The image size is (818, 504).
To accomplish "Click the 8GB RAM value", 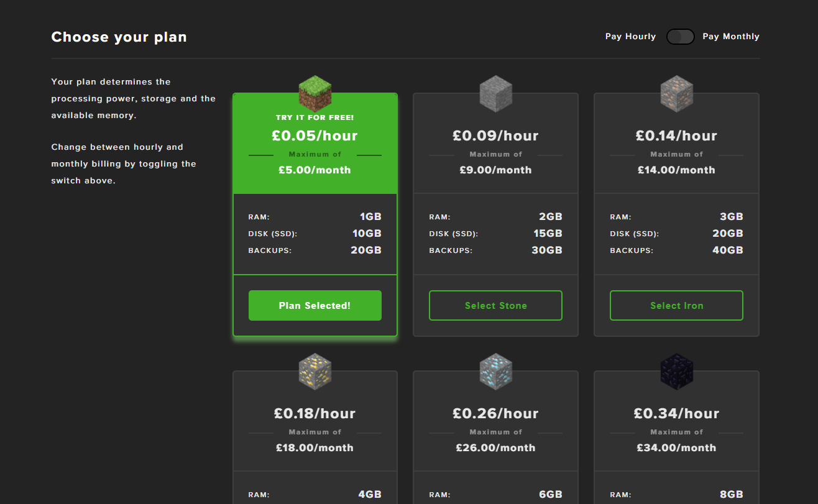I will 732,495.
